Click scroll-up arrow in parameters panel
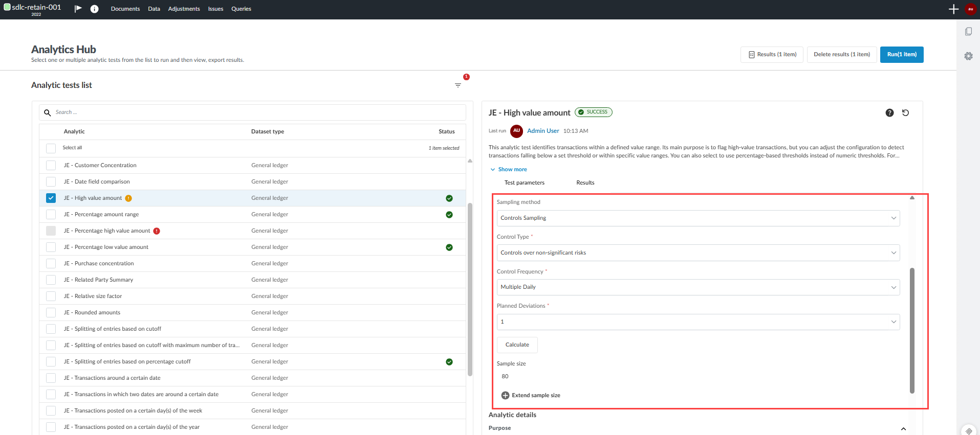The image size is (980, 435). tap(912, 198)
